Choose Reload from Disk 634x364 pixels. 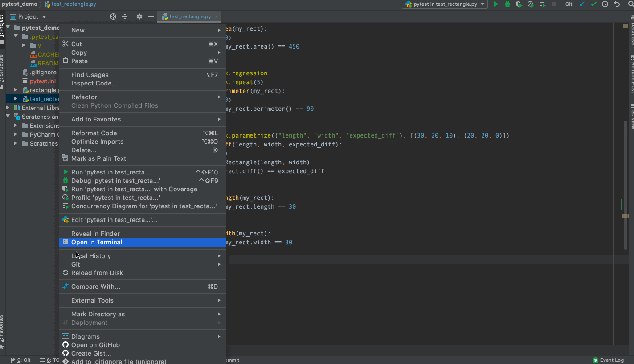tap(143, 273)
